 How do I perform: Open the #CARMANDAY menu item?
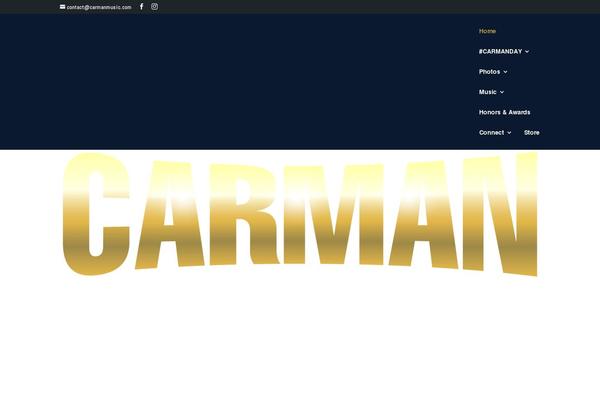pyautogui.click(x=500, y=51)
